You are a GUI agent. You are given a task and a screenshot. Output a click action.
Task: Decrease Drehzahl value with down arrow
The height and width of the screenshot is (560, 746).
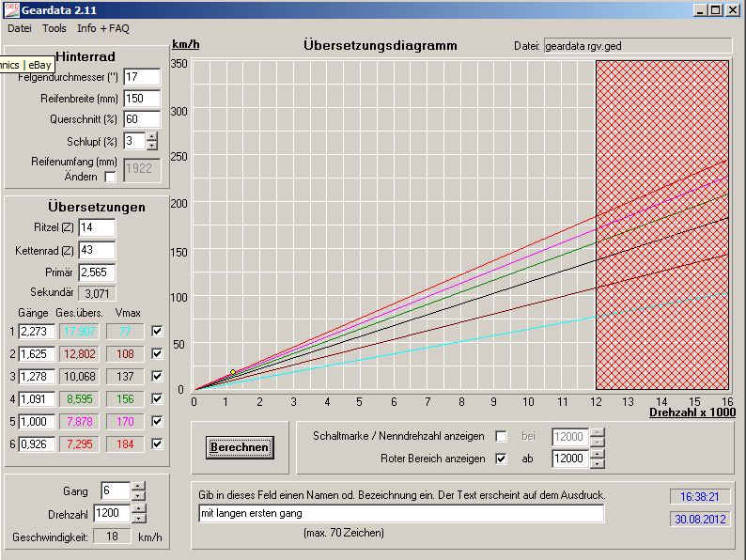[x=138, y=519]
